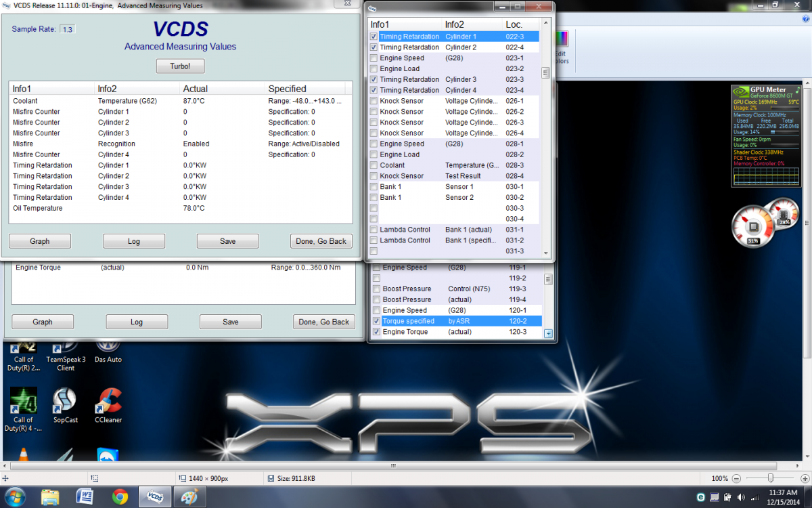Open Google Chrome from the taskbar
The height and width of the screenshot is (508, 812).
tap(120, 496)
